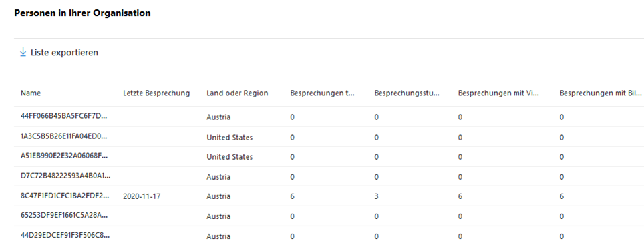Image resolution: width=644 pixels, height=243 pixels.
Task: Click the Besprechungen mit Bil... header
Action: (601, 93)
